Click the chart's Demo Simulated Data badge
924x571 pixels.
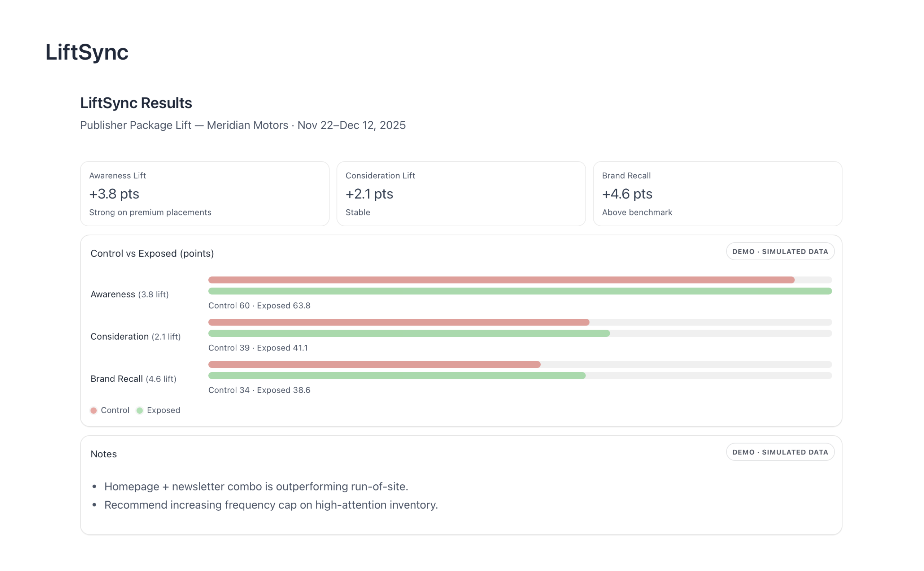[x=780, y=252]
